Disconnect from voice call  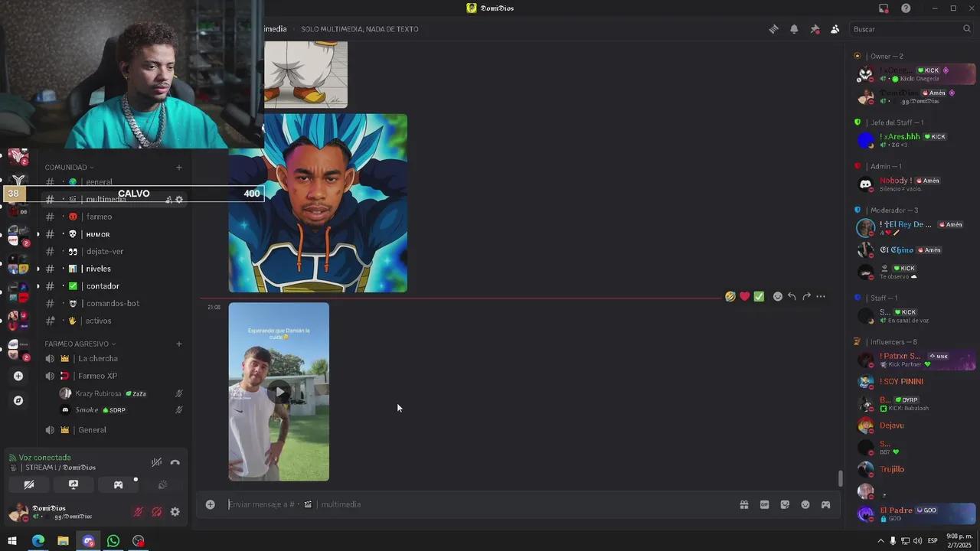[x=175, y=462]
